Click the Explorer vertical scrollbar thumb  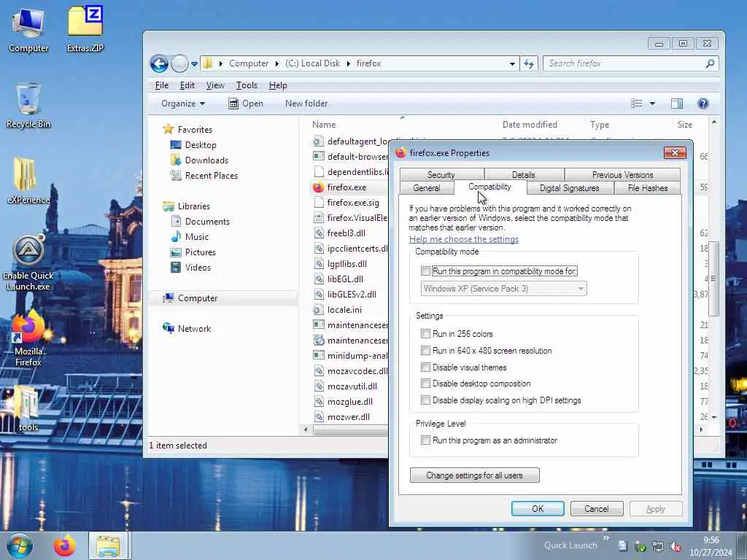click(x=713, y=279)
